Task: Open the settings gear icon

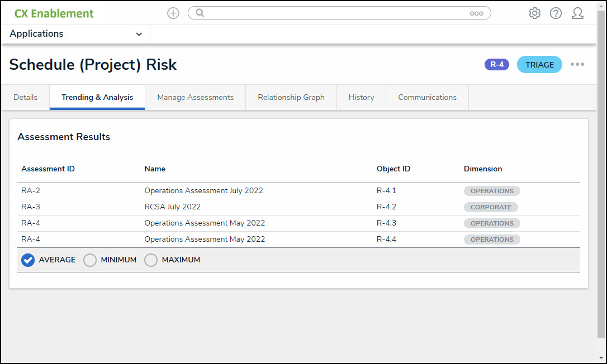Action: (x=534, y=13)
